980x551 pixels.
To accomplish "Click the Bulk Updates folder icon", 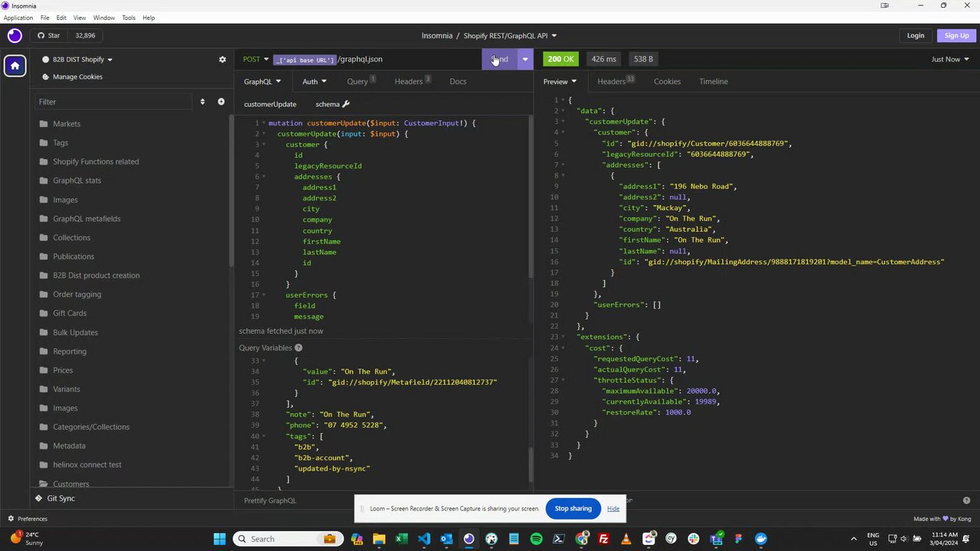I will click(44, 332).
